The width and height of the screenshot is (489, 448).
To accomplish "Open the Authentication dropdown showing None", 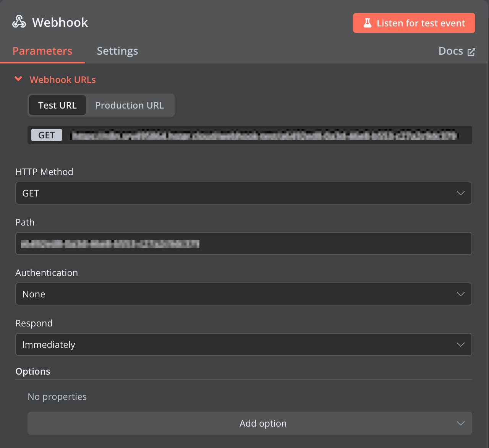I will (x=243, y=294).
